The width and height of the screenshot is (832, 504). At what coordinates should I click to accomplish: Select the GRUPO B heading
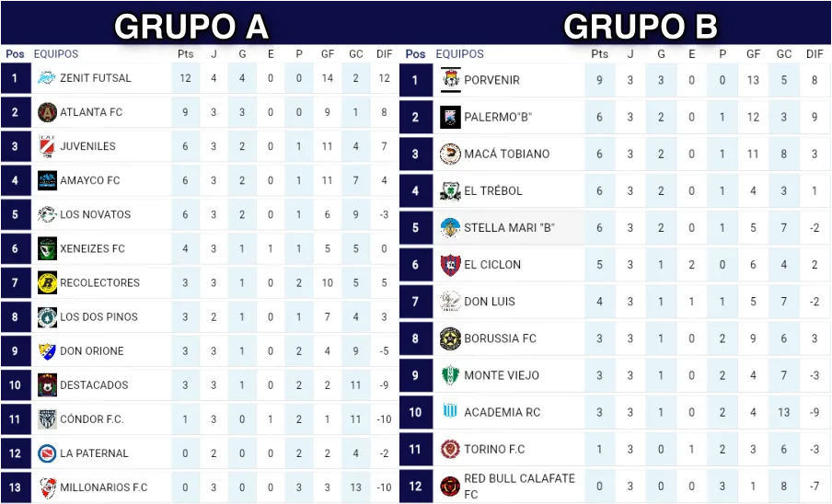[x=640, y=26]
